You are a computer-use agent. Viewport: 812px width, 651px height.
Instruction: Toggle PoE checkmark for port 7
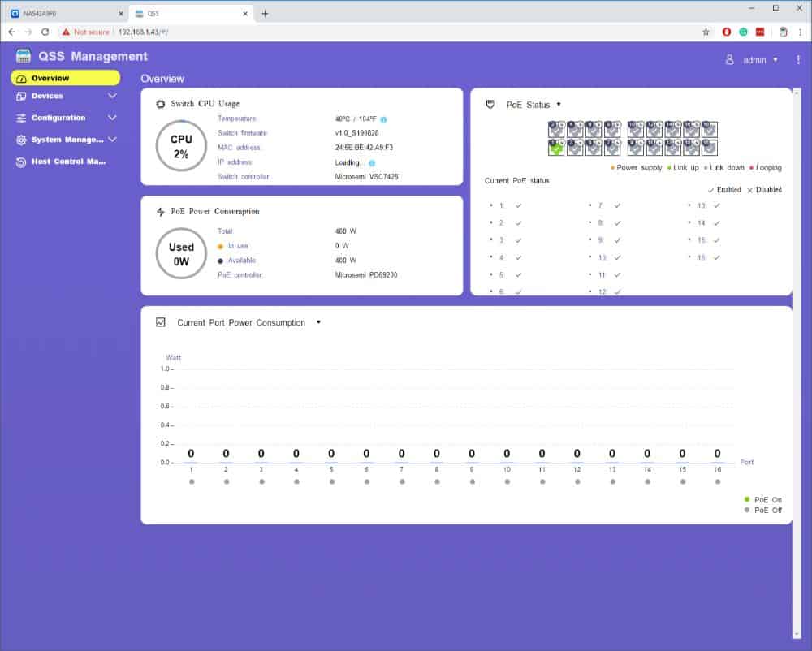pyautogui.click(x=617, y=205)
